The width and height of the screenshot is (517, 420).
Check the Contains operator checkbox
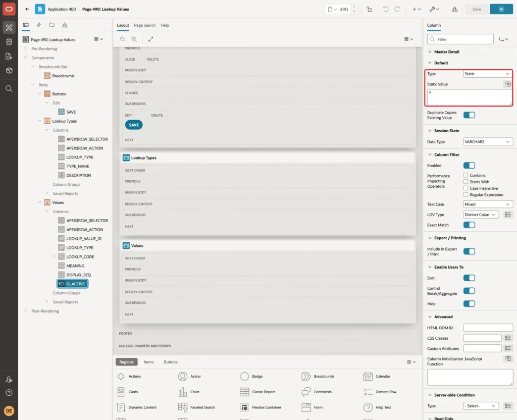pos(466,175)
